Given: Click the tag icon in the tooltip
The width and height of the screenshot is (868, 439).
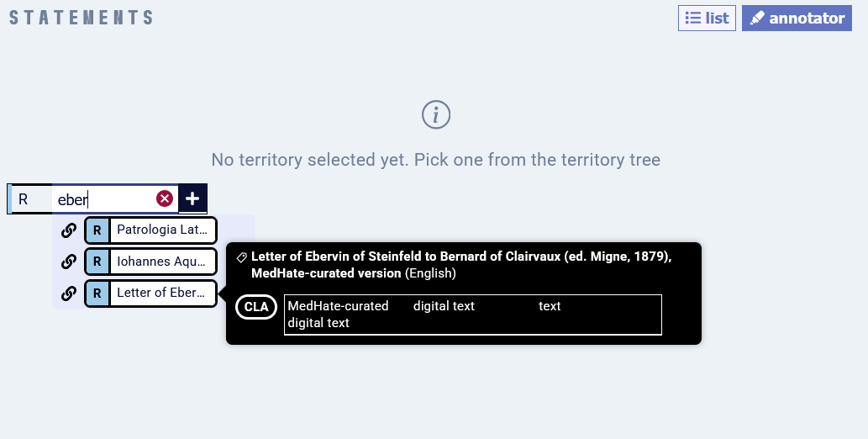Looking at the screenshot, I should pos(241,257).
